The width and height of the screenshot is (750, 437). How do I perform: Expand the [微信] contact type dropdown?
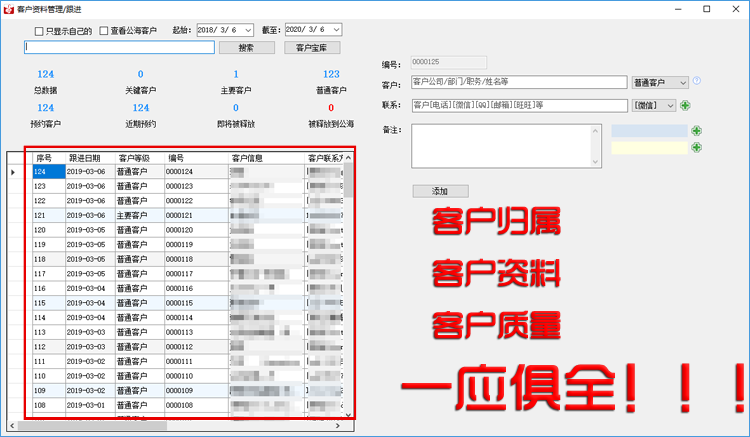pos(671,105)
